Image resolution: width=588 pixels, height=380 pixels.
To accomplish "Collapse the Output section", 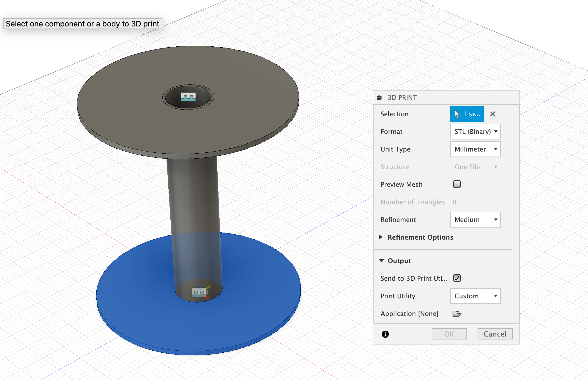I will [x=382, y=261].
